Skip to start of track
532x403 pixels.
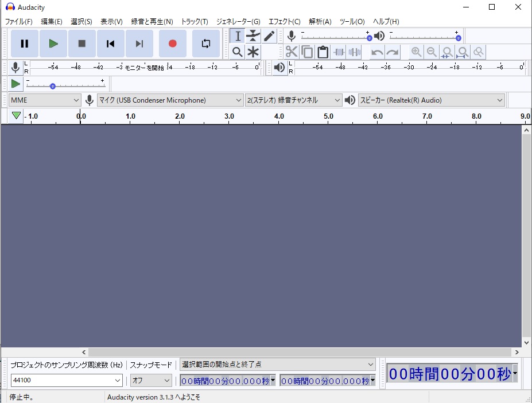pos(111,44)
